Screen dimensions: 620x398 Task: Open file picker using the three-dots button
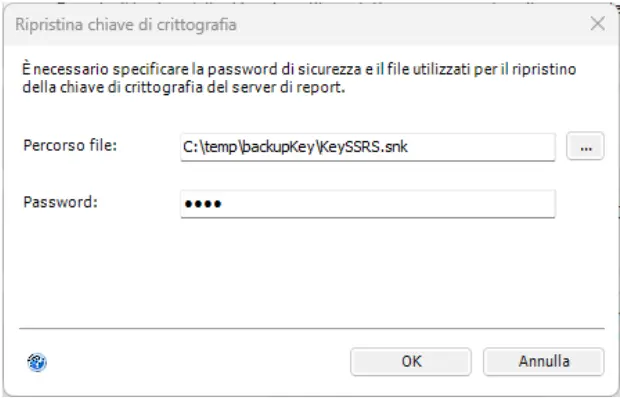coord(585,146)
